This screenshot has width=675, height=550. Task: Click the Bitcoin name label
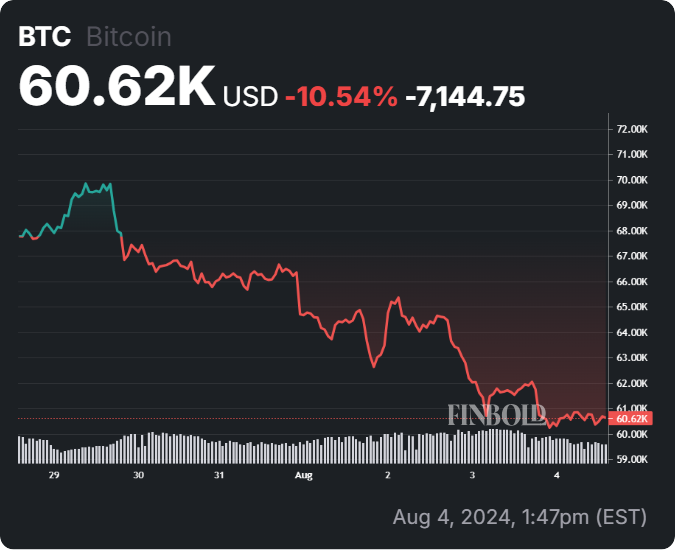(129, 37)
